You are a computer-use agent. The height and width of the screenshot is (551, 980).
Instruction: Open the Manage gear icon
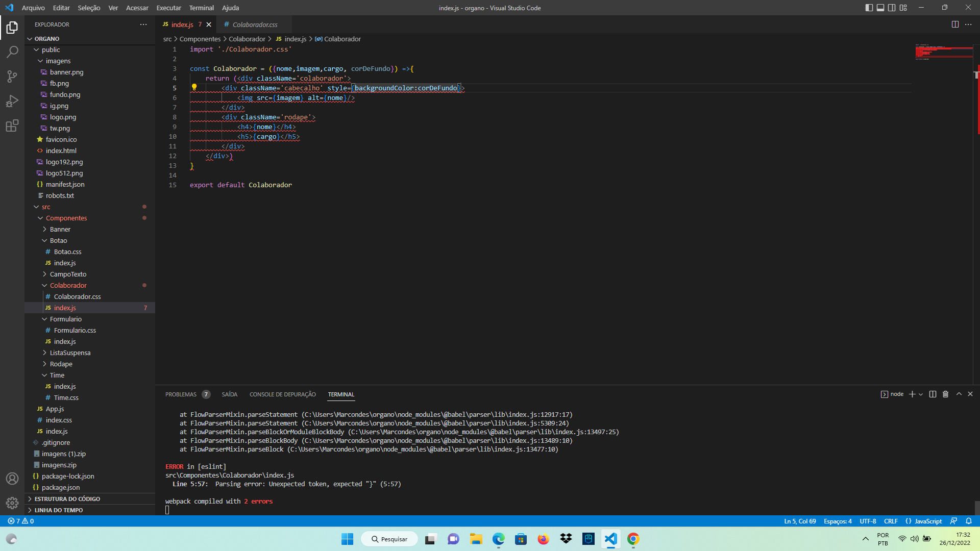click(x=12, y=503)
